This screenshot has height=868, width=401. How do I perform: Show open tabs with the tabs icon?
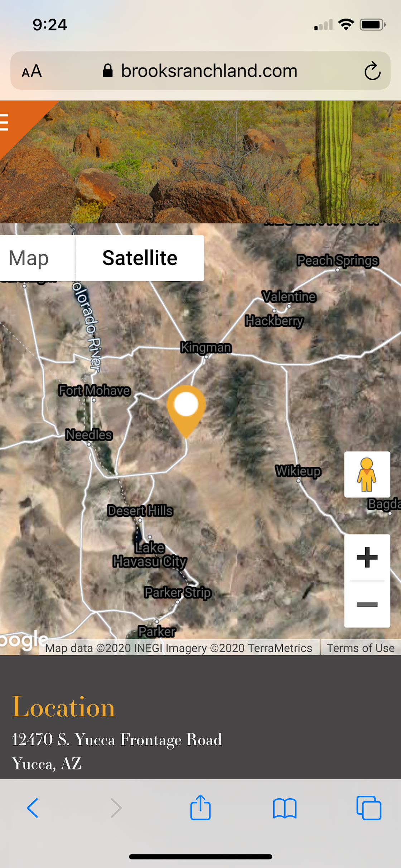369,808
